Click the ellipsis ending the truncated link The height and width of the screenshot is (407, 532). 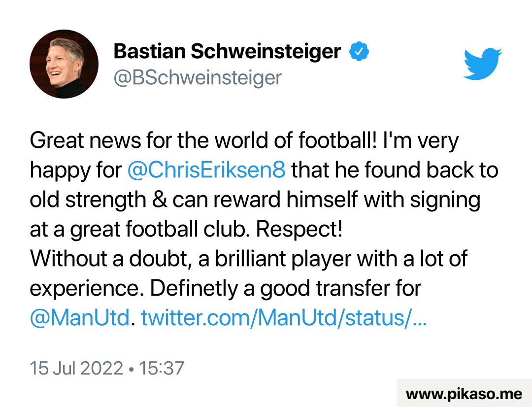(x=418, y=318)
